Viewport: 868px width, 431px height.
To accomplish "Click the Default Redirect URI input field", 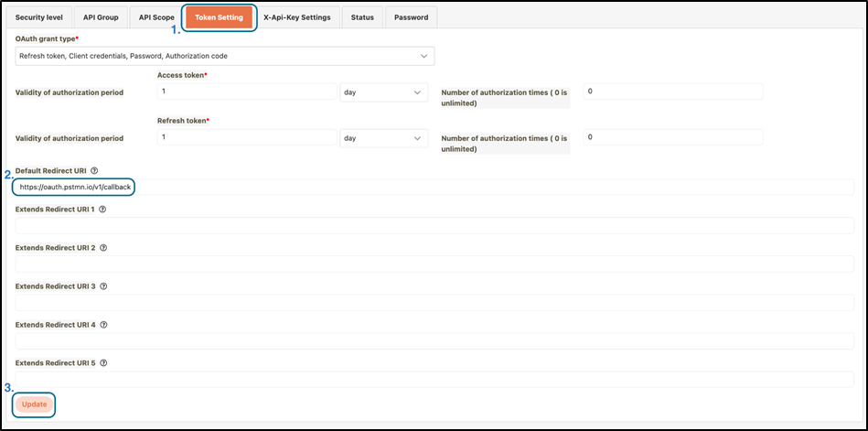I will pos(434,187).
